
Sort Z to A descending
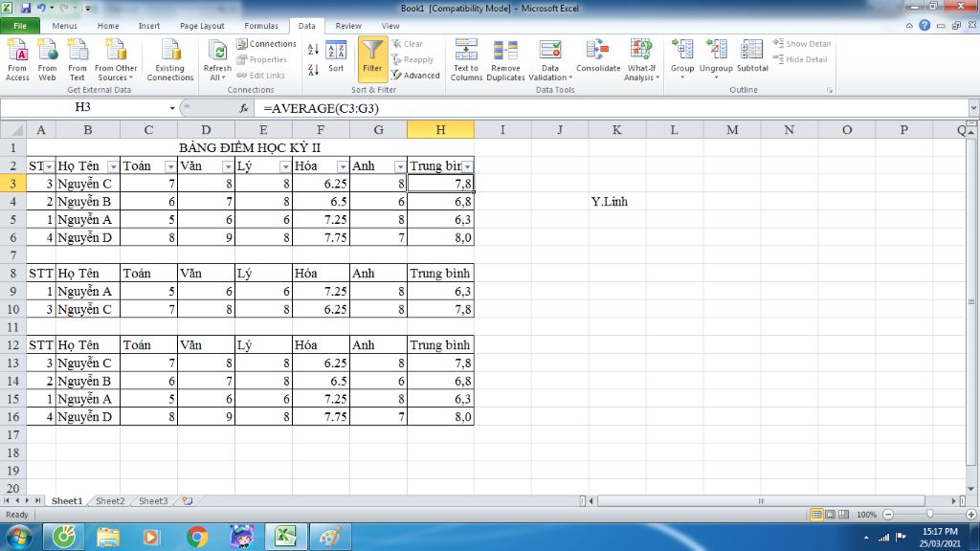click(x=313, y=69)
